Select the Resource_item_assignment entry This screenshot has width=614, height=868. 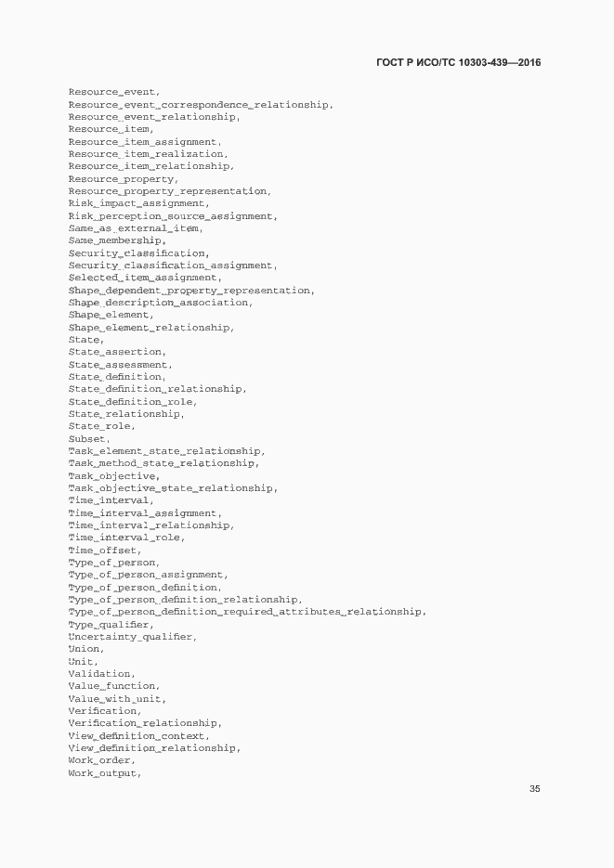[145, 142]
